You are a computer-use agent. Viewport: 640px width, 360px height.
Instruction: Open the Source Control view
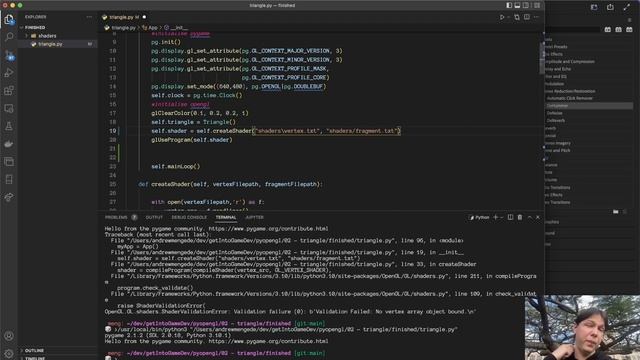coord(9,55)
